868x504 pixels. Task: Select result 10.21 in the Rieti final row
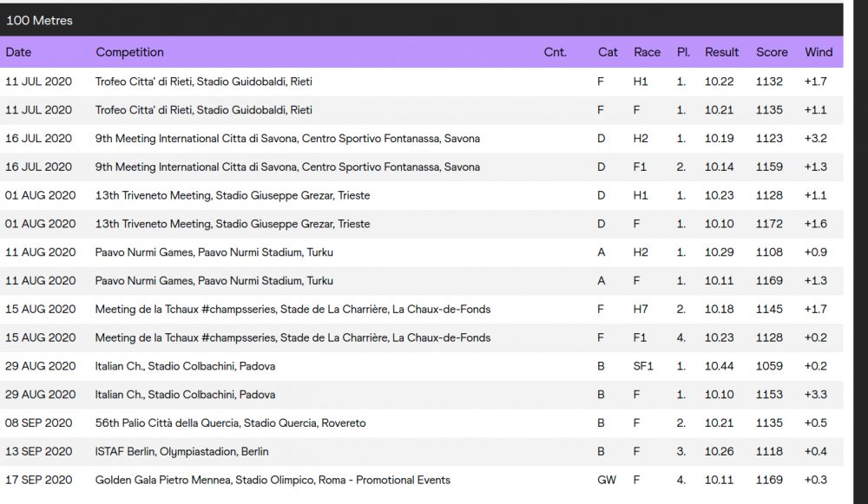pos(719,110)
